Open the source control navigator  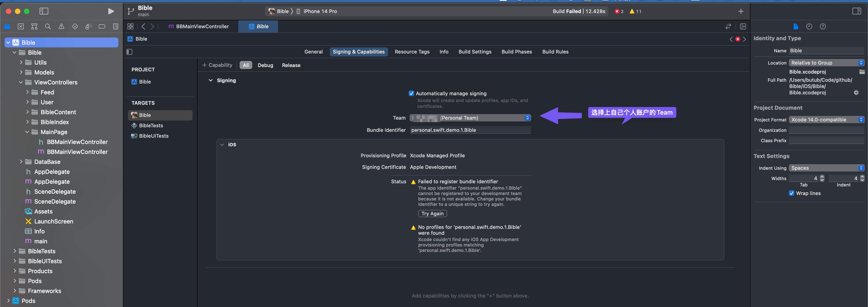tap(21, 26)
